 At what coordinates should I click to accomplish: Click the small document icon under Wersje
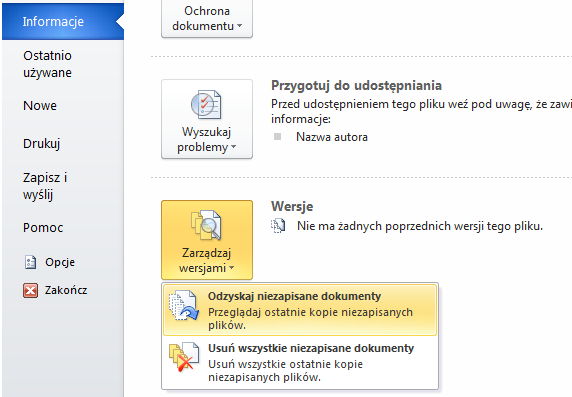(278, 226)
